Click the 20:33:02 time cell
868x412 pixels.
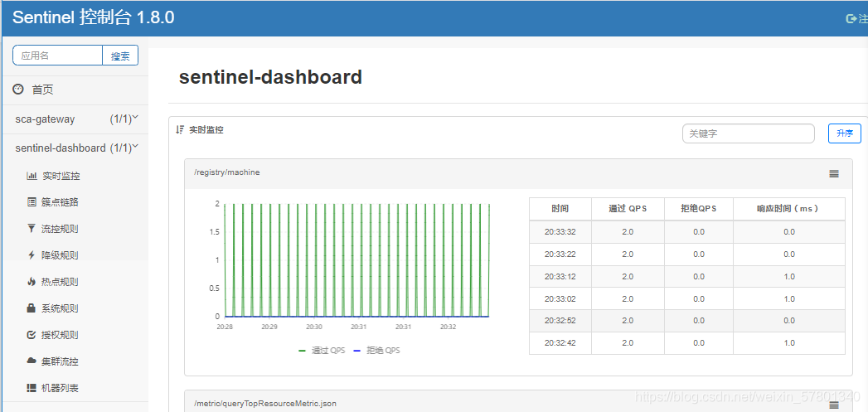point(560,298)
